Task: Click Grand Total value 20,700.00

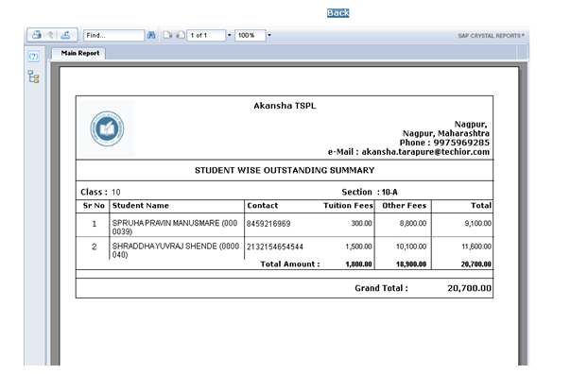Action: point(469,288)
